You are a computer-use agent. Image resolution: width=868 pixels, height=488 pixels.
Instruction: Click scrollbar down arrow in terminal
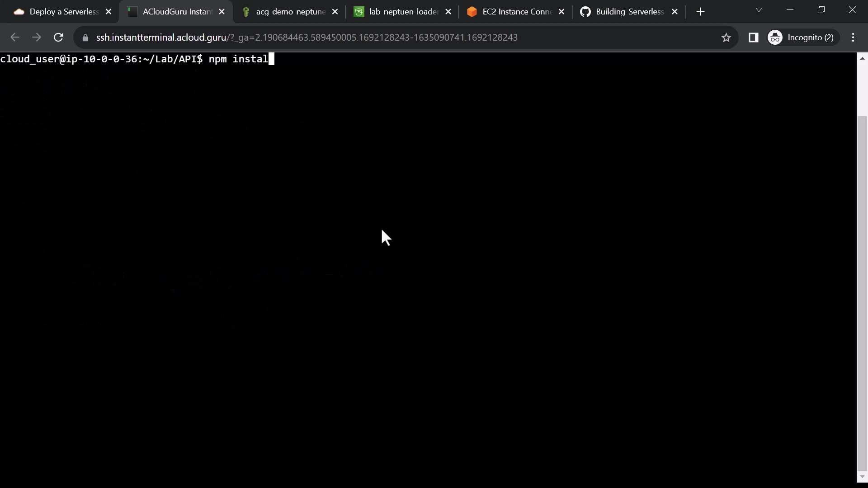click(x=862, y=477)
